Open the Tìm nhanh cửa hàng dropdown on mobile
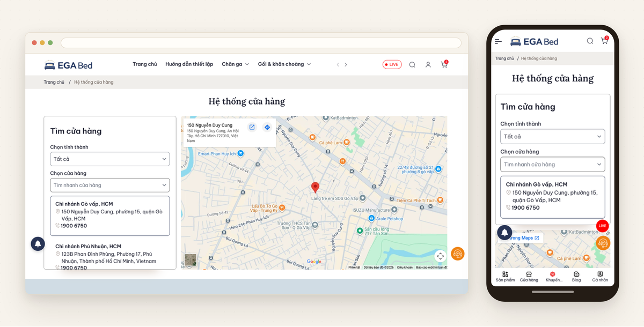Screen dimensions: 644x327 pos(553,164)
